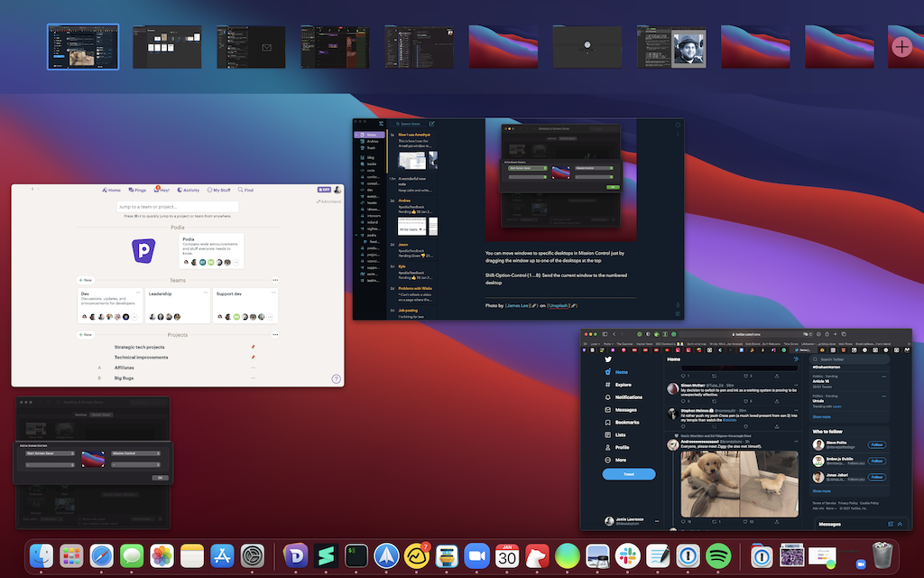The image size is (924, 578).
Task: Select the first desktop thumbnail in Spaces bar
Action: click(x=82, y=46)
